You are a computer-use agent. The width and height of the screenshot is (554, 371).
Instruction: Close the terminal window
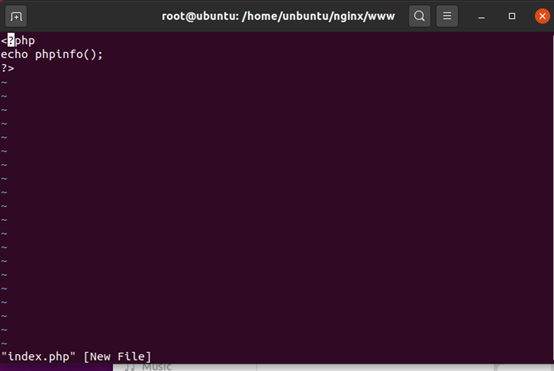542,16
